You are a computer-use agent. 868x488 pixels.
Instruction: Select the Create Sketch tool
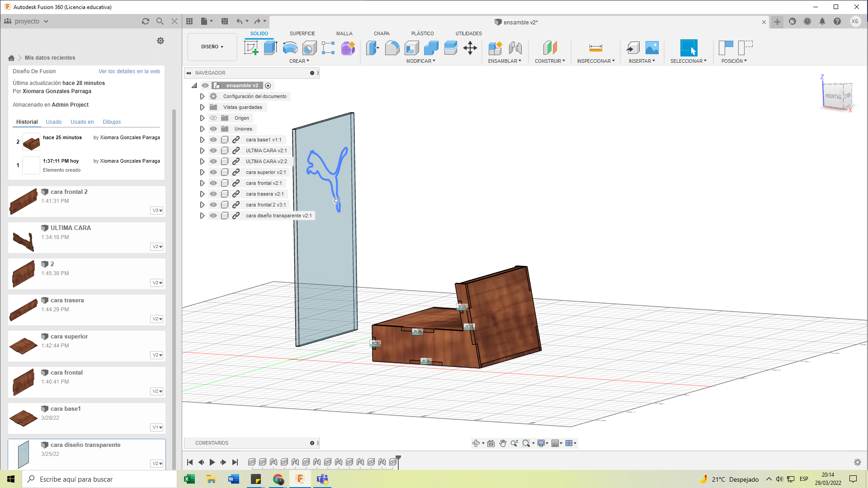tap(251, 47)
